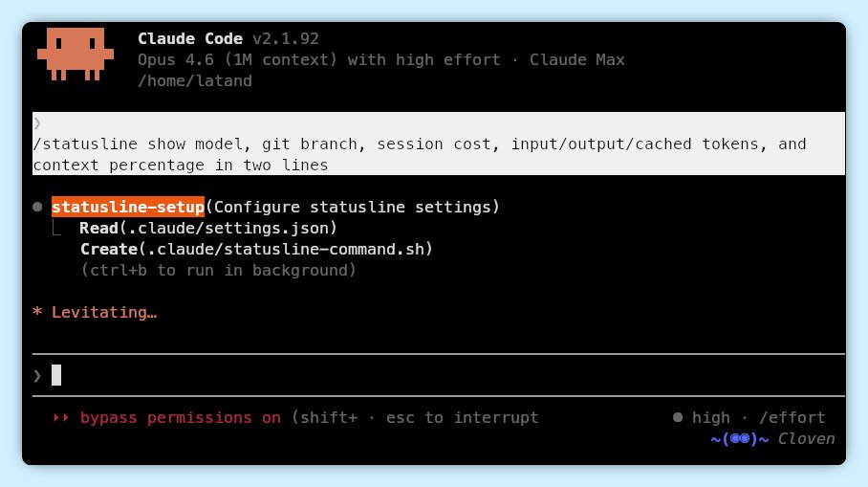Click the grey status dot before statusline-setup

click(37, 207)
